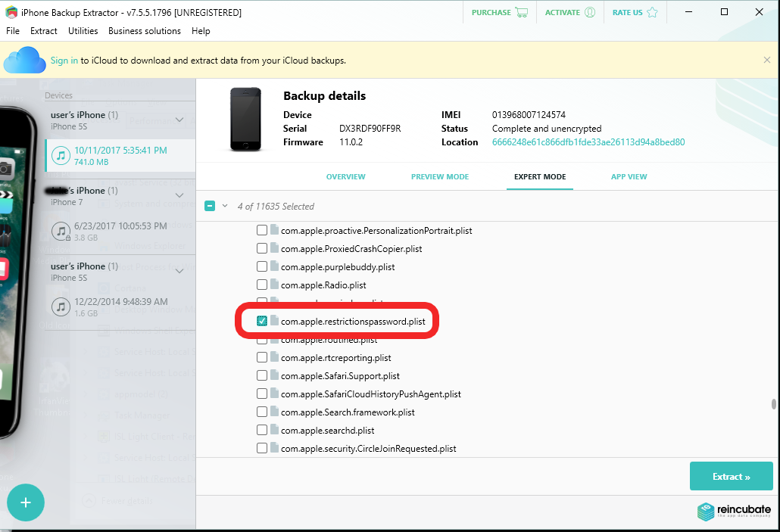Select the 12/22/2014 9:48:39 AM backup
Screen dimensions: 780x532
120,306
